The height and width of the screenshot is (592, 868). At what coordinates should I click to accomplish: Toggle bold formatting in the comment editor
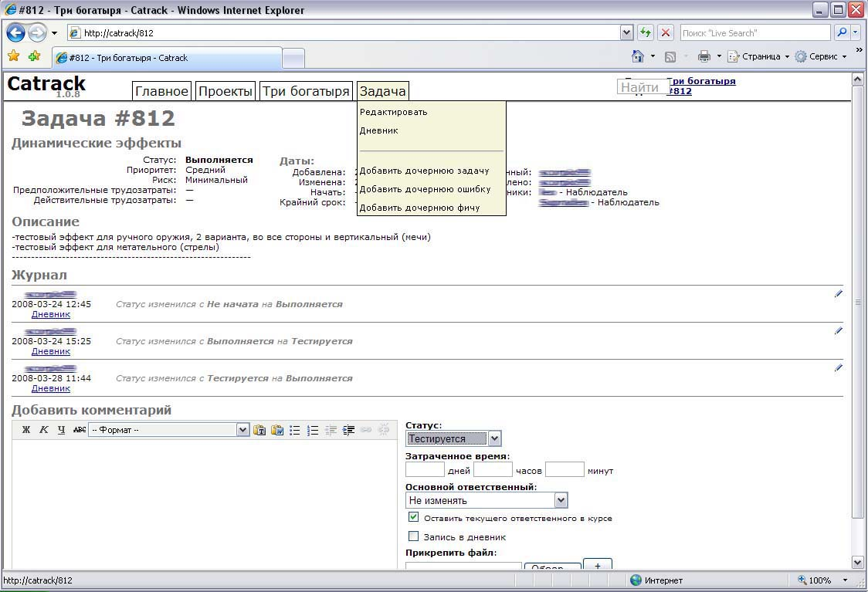[26, 430]
